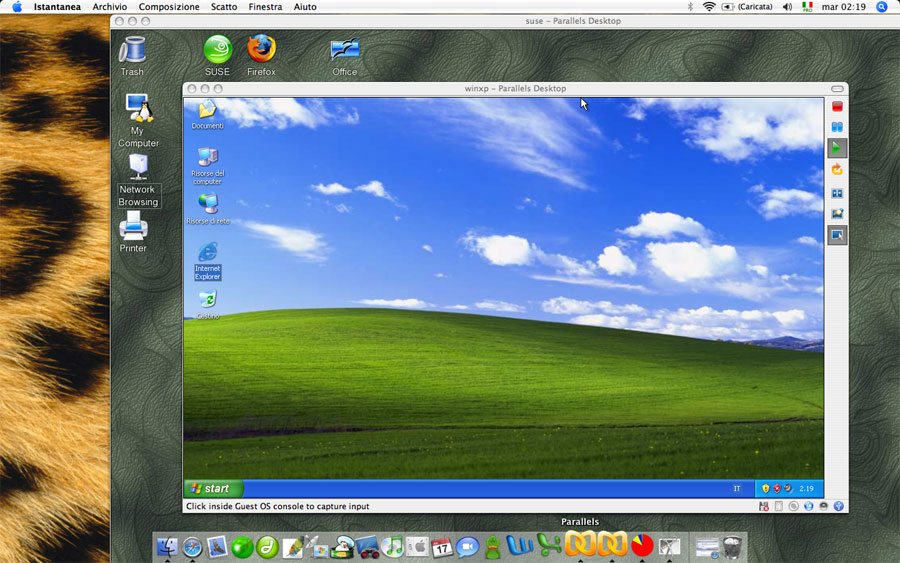Open the macOS volume control in menu bar
This screenshot has height=563, width=900.
coord(787,7)
